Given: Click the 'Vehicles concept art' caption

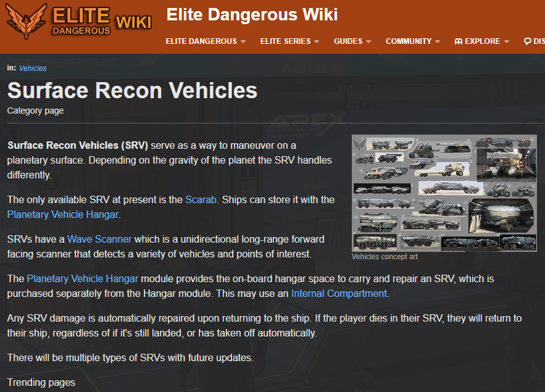Looking at the screenshot, I should click(385, 257).
